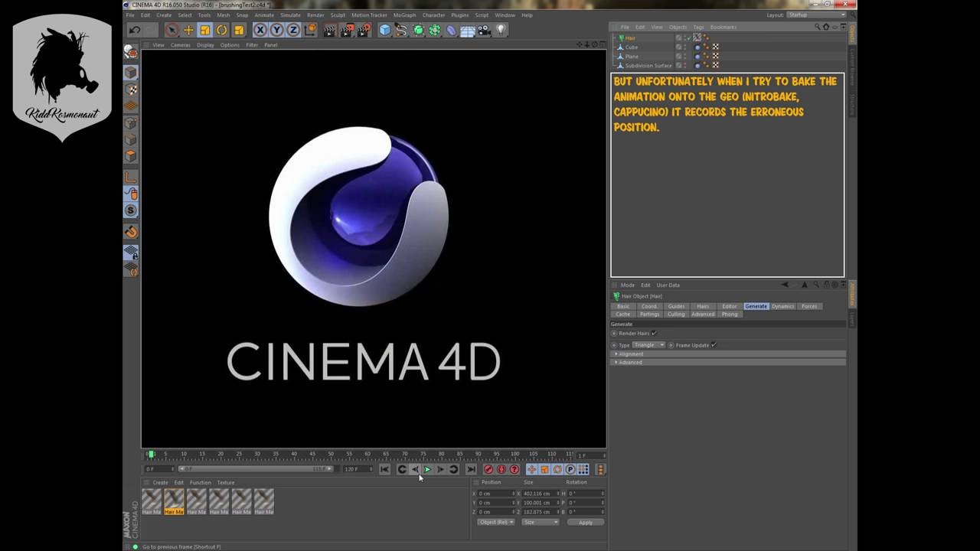Open the Size mode dropdown
The height and width of the screenshot is (551, 980).
tap(540, 522)
